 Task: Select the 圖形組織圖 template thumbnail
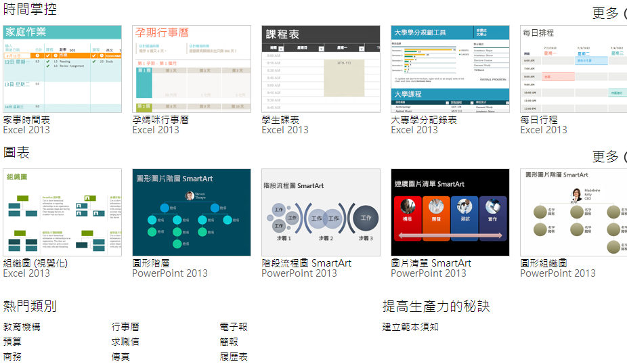(x=574, y=212)
